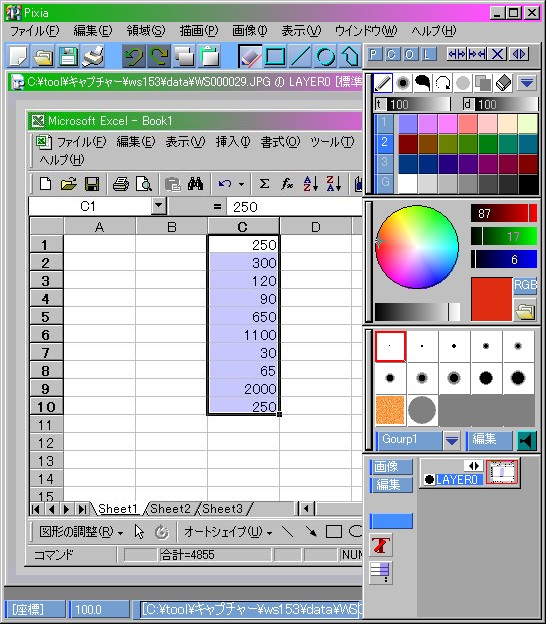Open the ヘルプ(H) menu in Pixia

[x=433, y=31]
